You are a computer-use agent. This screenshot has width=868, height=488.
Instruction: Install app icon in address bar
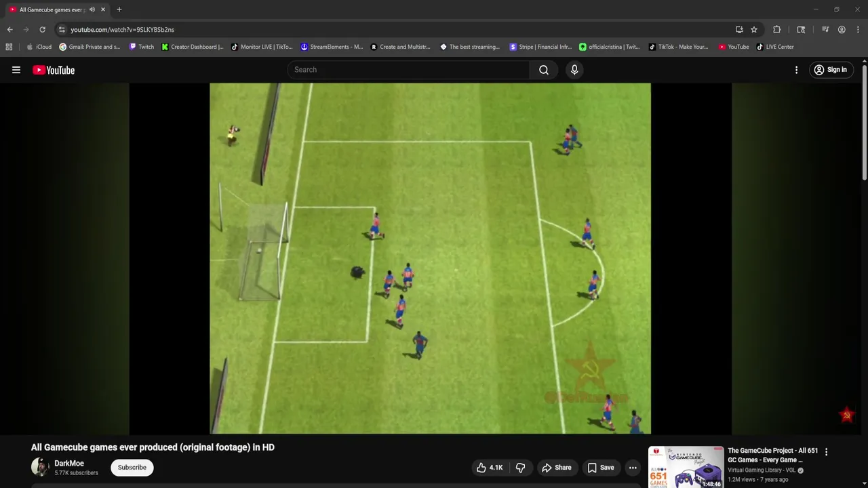pos(739,30)
